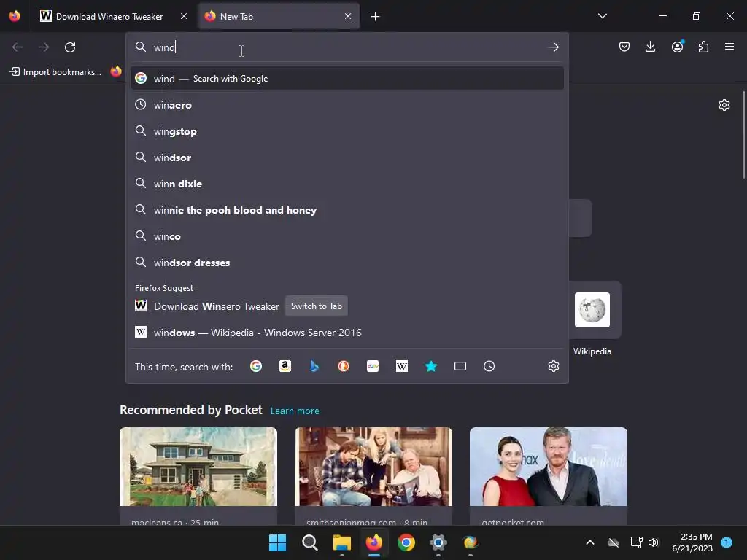This screenshot has height=560, width=747.
Task: Search this time with eBay icon
Action: pos(373,366)
